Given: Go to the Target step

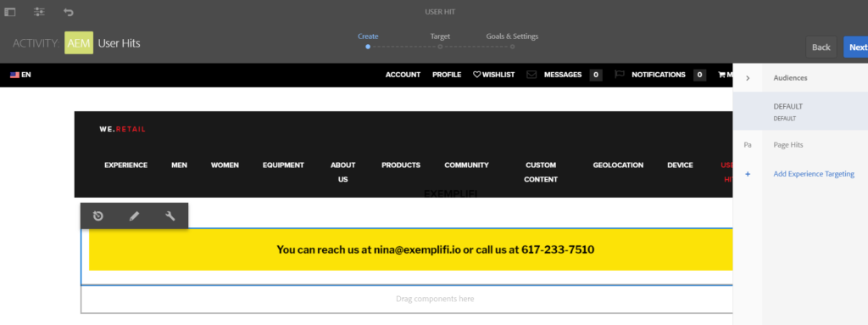Looking at the screenshot, I should pos(440,36).
